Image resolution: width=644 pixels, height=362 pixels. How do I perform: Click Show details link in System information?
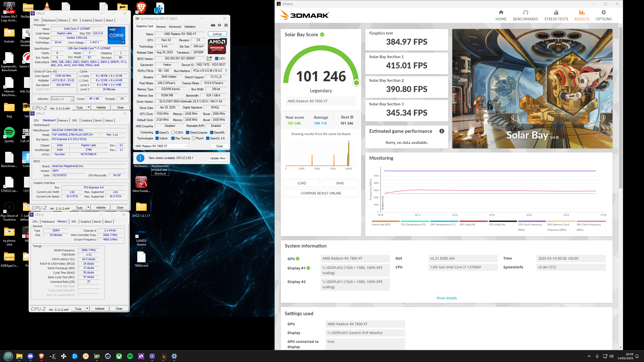point(446,298)
